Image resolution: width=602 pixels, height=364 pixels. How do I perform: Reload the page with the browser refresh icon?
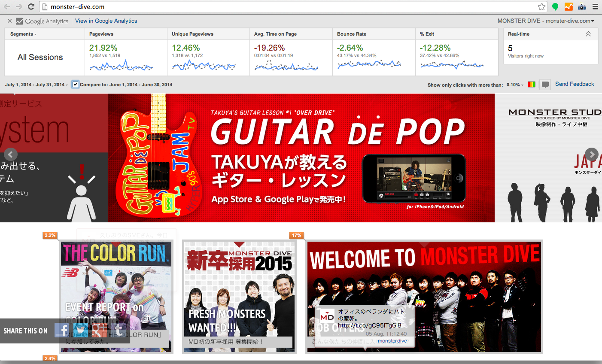(x=31, y=6)
